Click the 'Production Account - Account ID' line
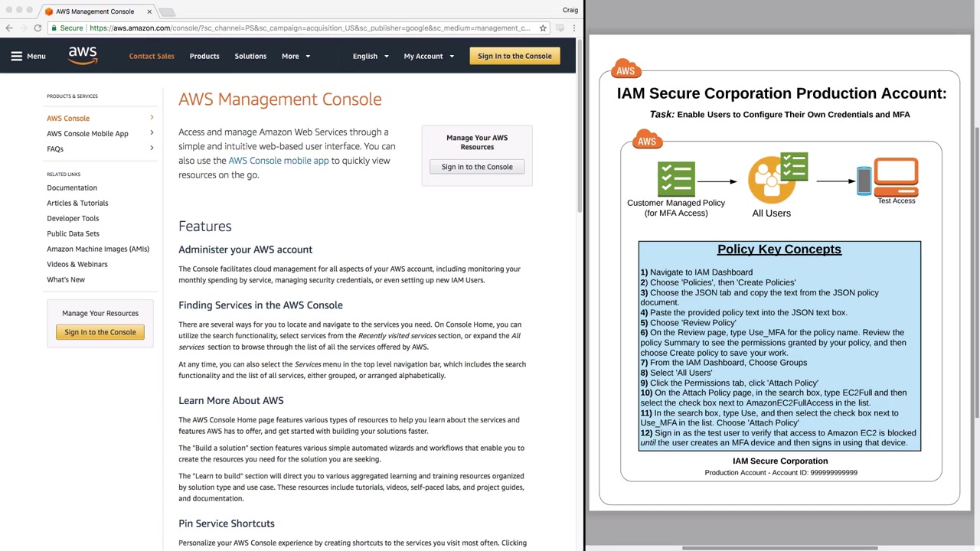This screenshot has width=980, height=551. pyautogui.click(x=781, y=473)
